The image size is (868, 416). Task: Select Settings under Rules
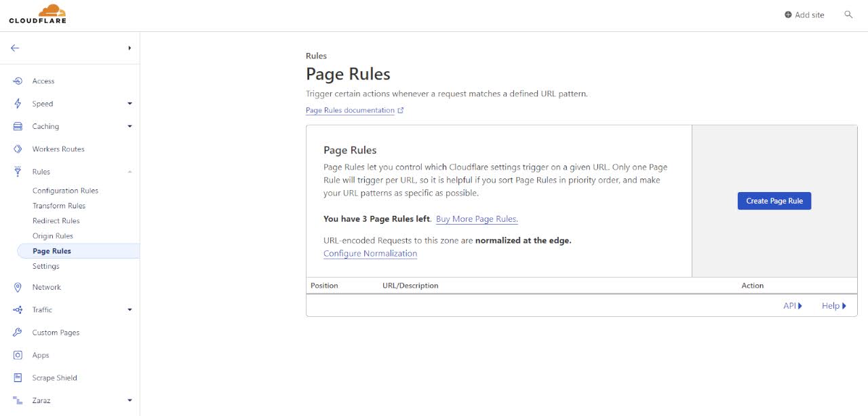46,266
